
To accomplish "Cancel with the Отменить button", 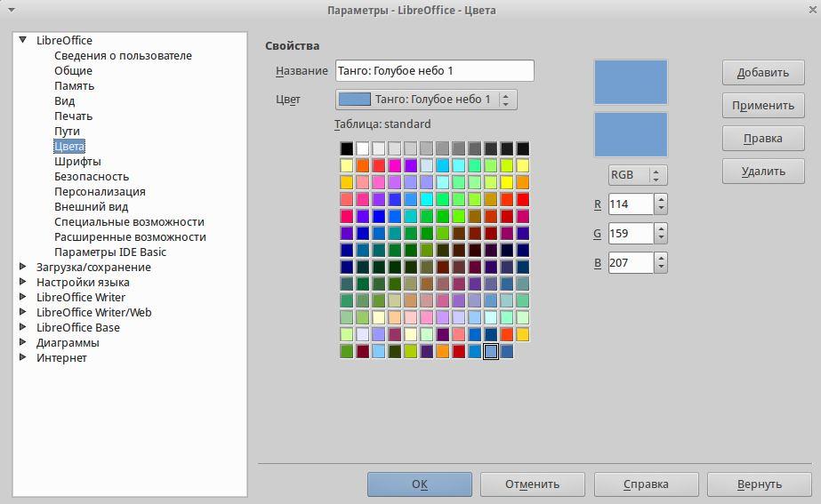I will click(533, 484).
